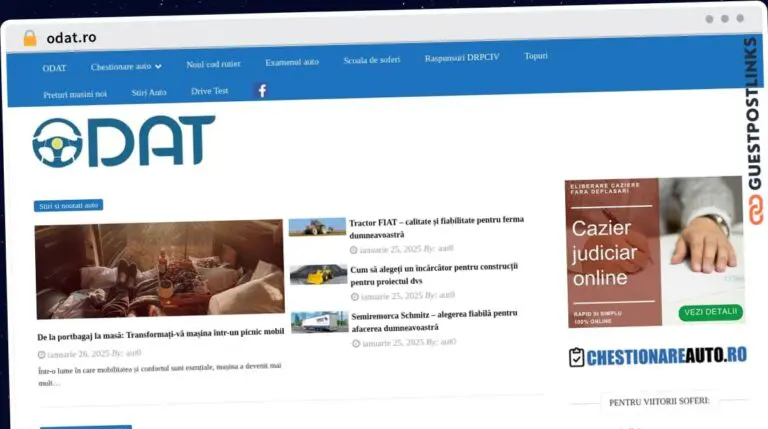Click the Stiri si noutati auto tag
The image size is (768, 429).
[x=69, y=206]
